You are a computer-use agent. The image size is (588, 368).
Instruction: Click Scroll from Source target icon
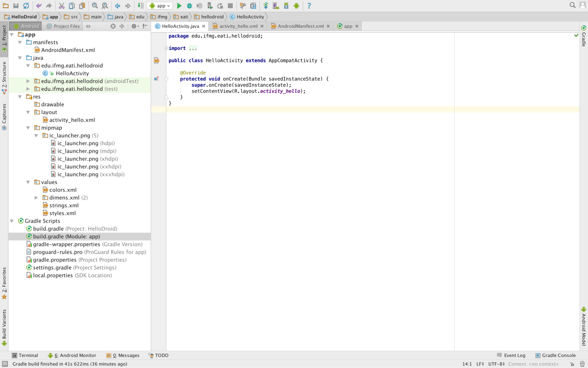113,26
